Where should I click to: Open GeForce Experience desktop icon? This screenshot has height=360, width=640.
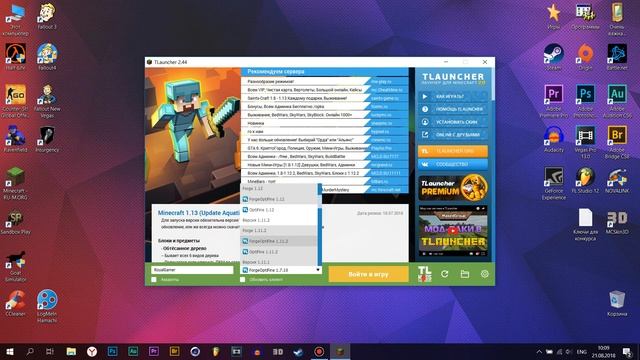tap(553, 183)
